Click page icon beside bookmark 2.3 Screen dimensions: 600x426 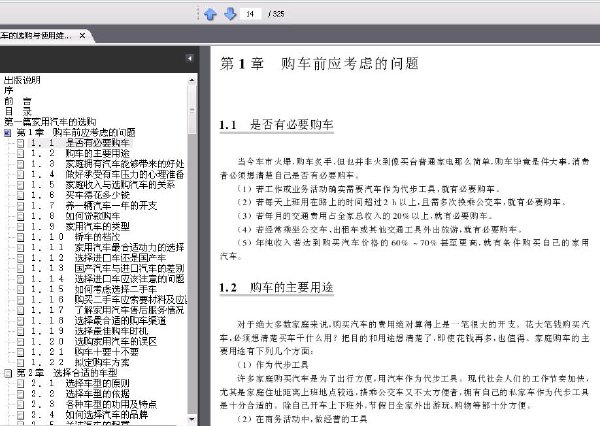[x=20, y=404]
